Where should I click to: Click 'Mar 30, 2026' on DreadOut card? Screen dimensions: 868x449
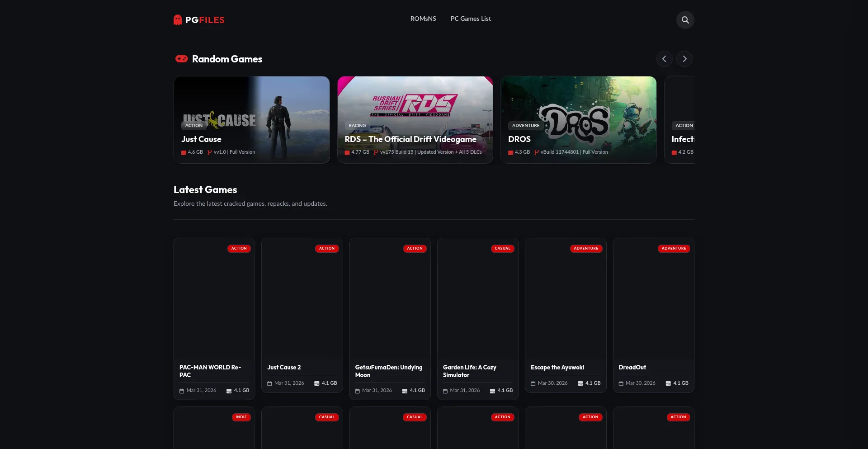640,383
